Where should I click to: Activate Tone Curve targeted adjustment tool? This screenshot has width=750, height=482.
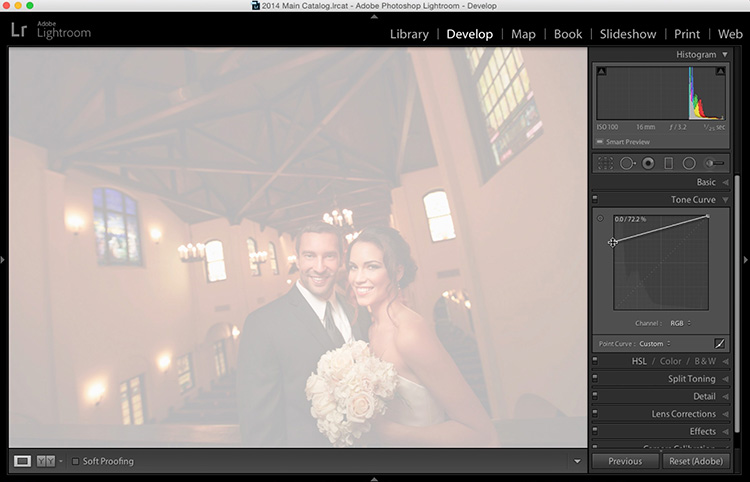(x=600, y=219)
